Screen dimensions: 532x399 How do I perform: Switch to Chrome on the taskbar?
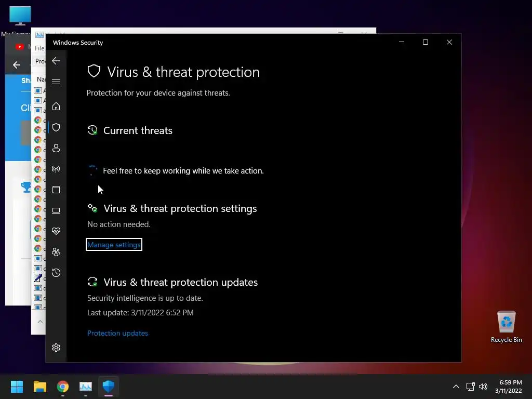point(63,387)
